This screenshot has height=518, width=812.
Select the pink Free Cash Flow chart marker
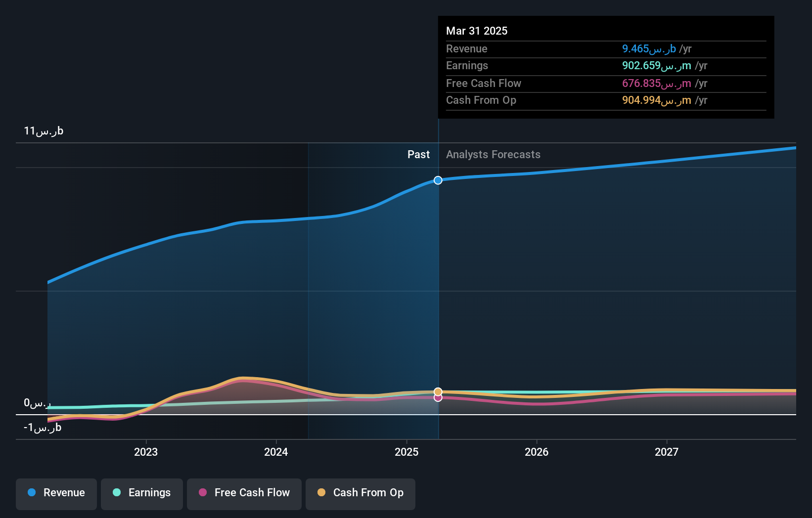coord(437,397)
